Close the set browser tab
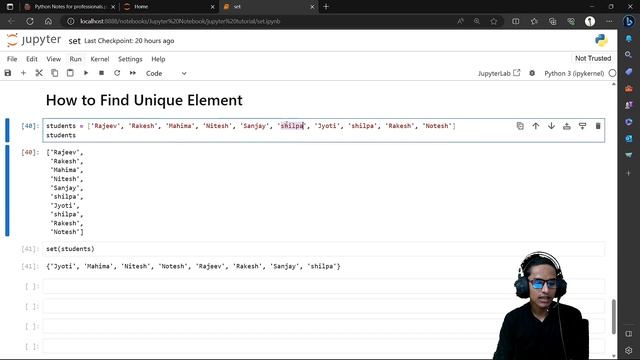The height and width of the screenshot is (360, 640). tap(312, 7)
